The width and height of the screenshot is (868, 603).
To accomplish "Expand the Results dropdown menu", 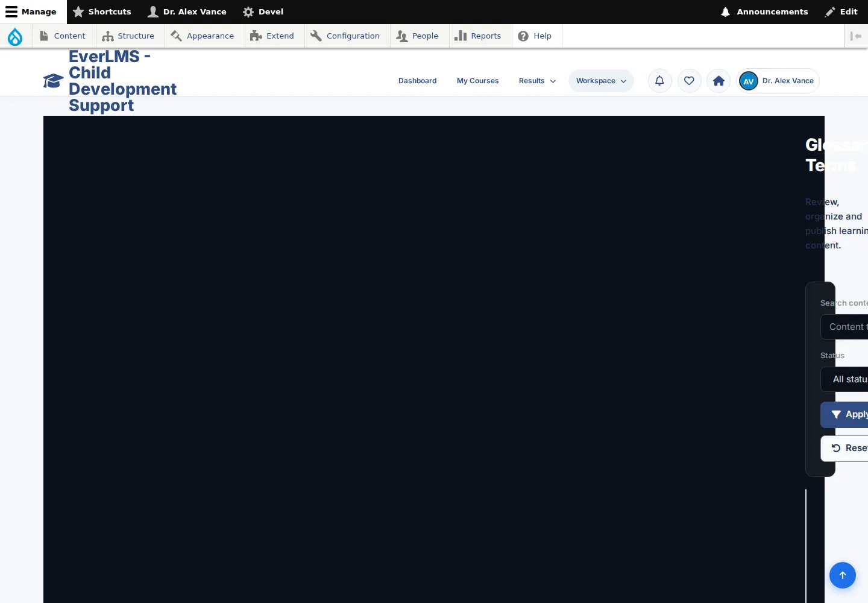I will [537, 81].
